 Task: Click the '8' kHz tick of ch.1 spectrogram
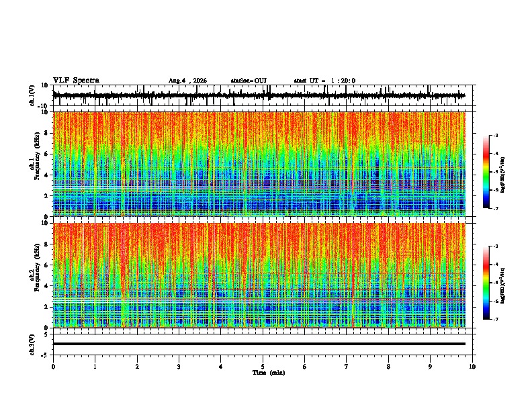click(47, 133)
